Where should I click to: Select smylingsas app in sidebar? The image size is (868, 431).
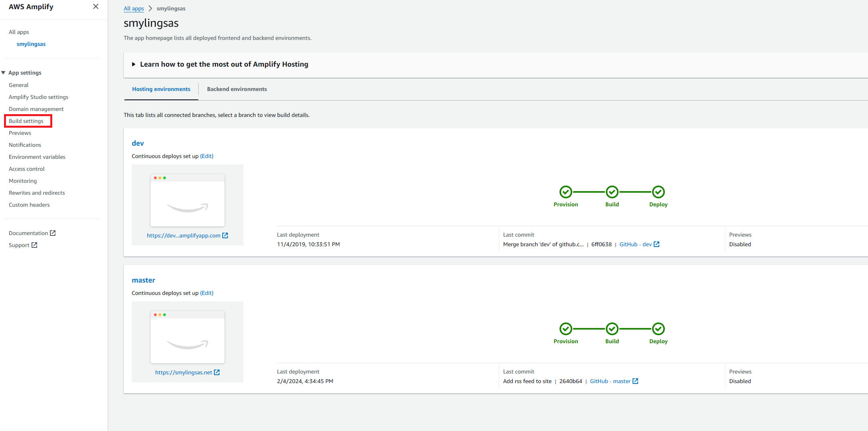tap(31, 44)
